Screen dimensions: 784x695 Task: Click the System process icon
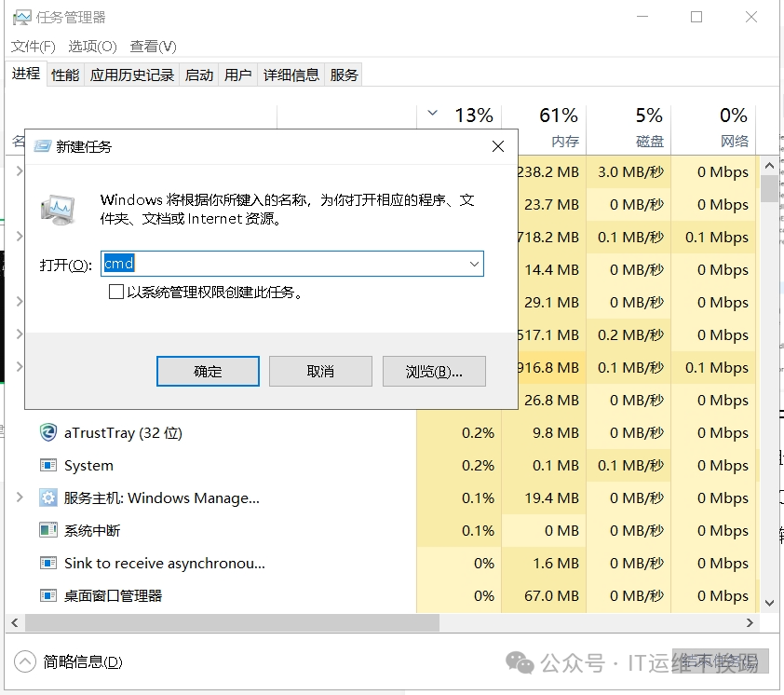[x=48, y=465]
